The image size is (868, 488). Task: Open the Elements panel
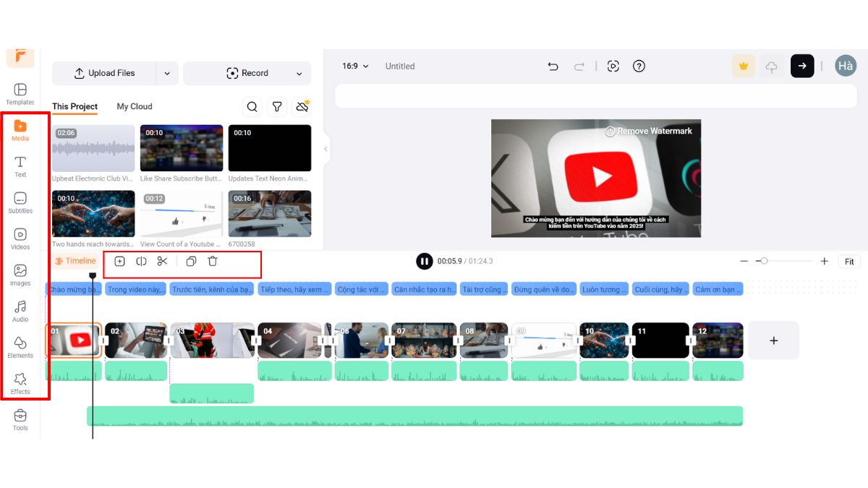click(20, 347)
